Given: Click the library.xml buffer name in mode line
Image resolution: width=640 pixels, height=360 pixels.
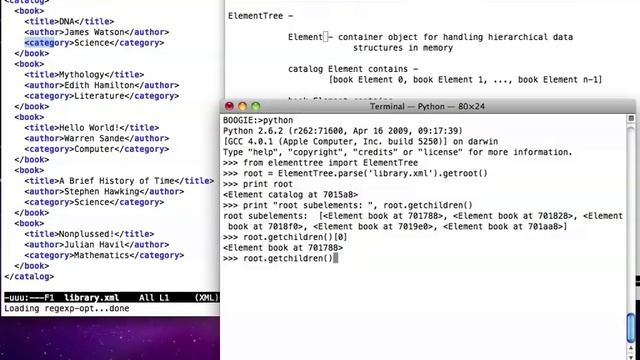Looking at the screenshot, I should (x=91, y=298).
